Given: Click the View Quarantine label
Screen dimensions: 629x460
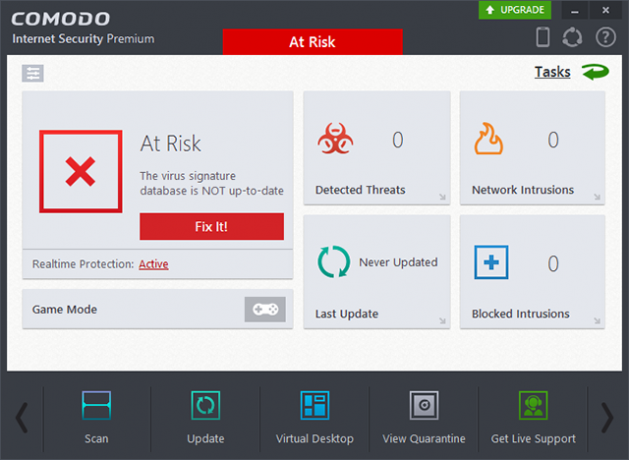Looking at the screenshot, I should 424,439.
